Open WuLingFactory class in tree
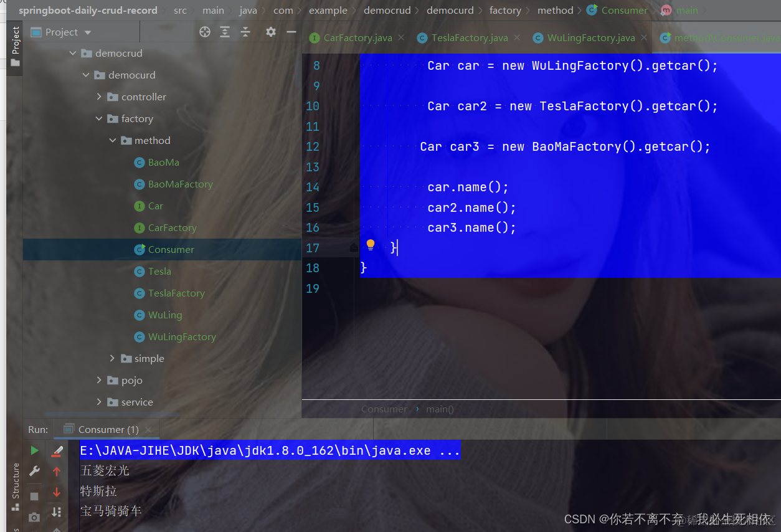 (x=182, y=337)
